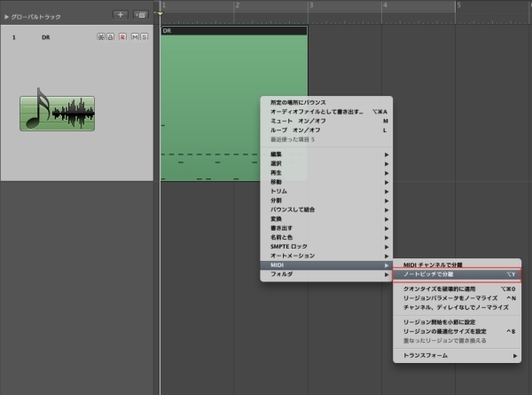This screenshot has height=395, width=532.
Task: Click bar 2 on the ruler
Action: click(237, 5)
